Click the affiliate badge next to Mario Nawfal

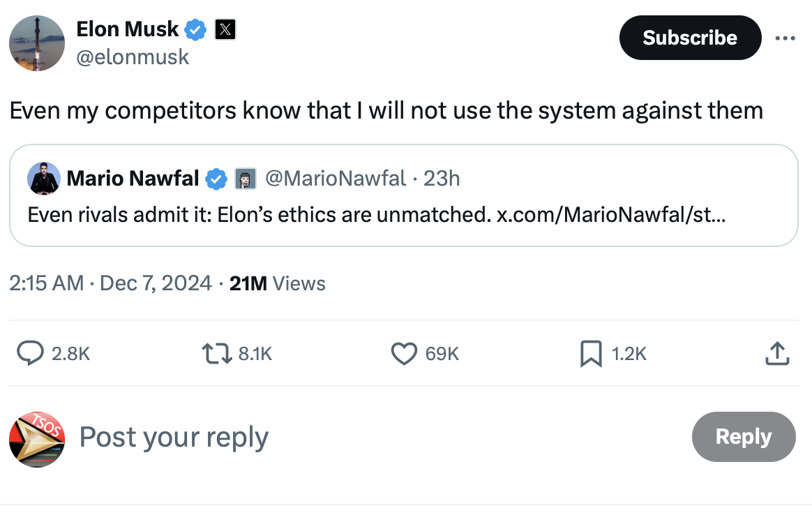click(x=243, y=179)
